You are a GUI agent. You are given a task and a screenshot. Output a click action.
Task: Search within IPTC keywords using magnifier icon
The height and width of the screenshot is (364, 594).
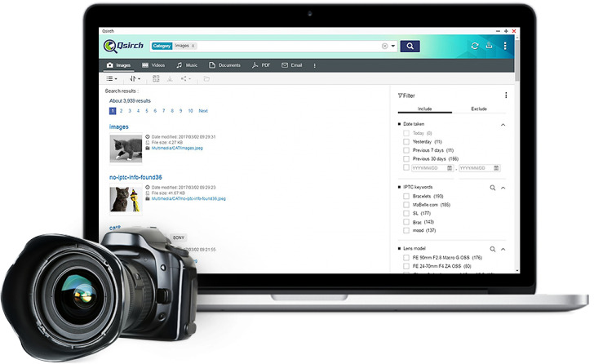click(493, 188)
